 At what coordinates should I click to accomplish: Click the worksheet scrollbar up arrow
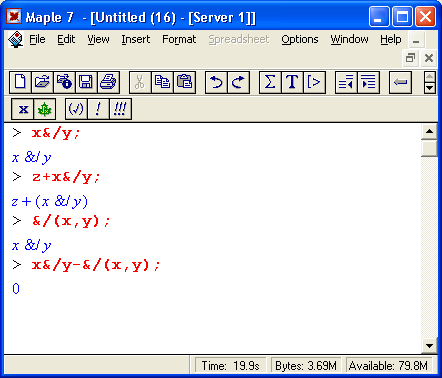point(429,131)
